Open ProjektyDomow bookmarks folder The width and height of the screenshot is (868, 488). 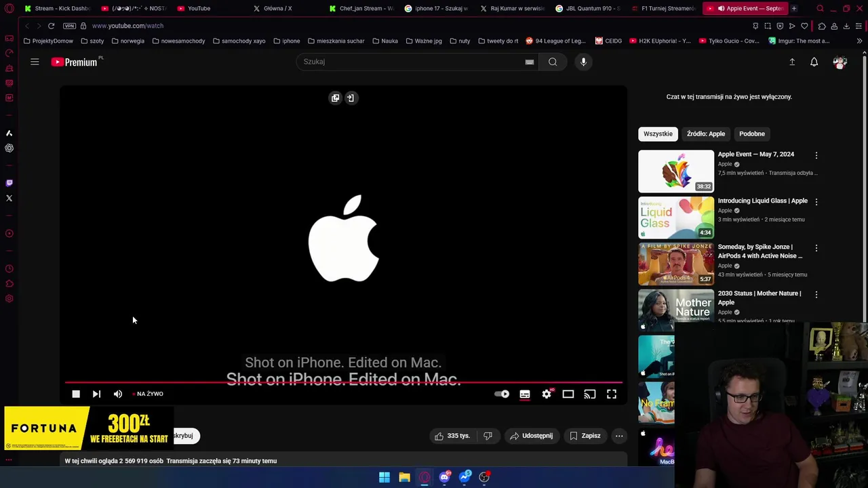pos(48,41)
